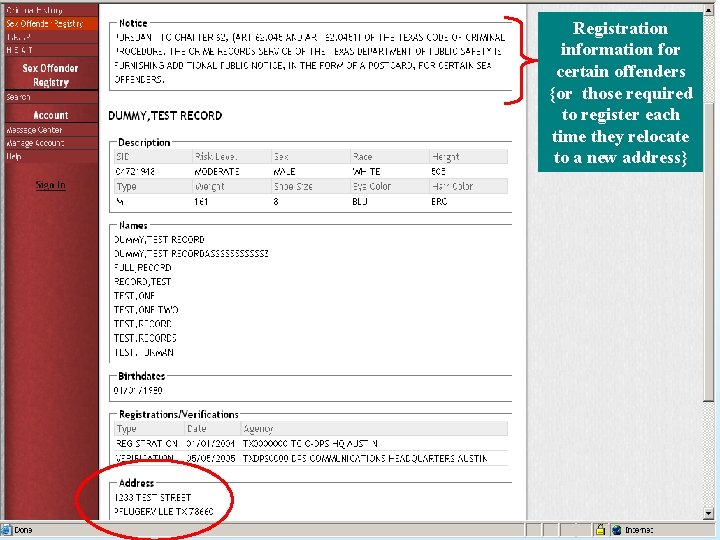The height and width of the screenshot is (540, 720).
Task: Click the name TEST,ONE TWO
Action: 146,310
